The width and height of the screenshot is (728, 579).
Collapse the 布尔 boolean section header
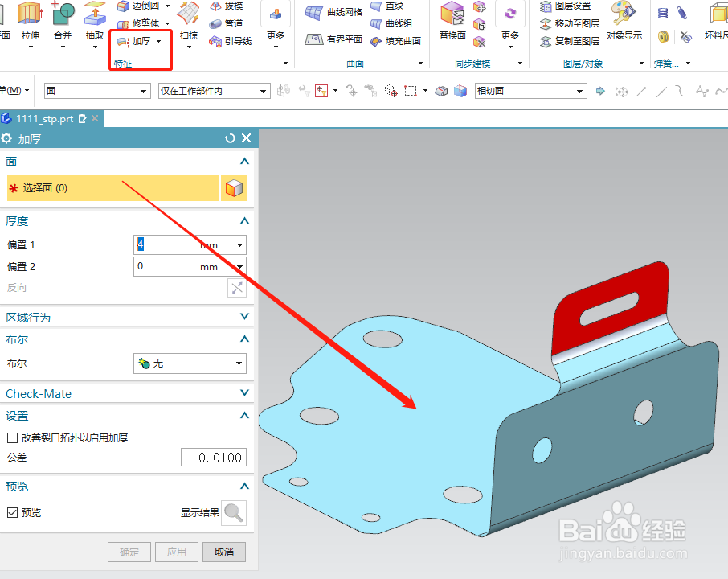tap(244, 339)
